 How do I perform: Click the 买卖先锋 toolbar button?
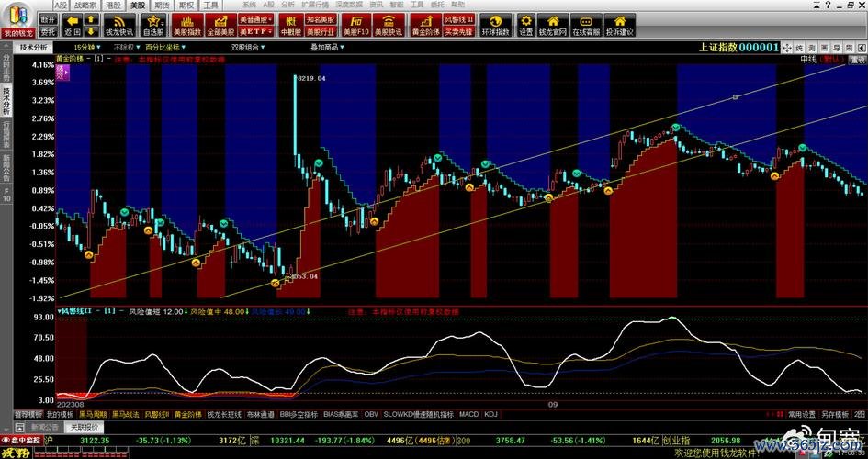(459, 32)
